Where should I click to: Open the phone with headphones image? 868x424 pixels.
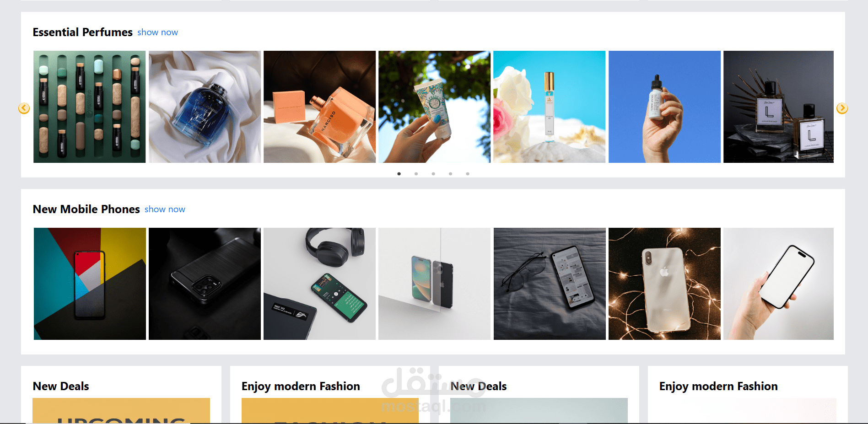(x=319, y=284)
